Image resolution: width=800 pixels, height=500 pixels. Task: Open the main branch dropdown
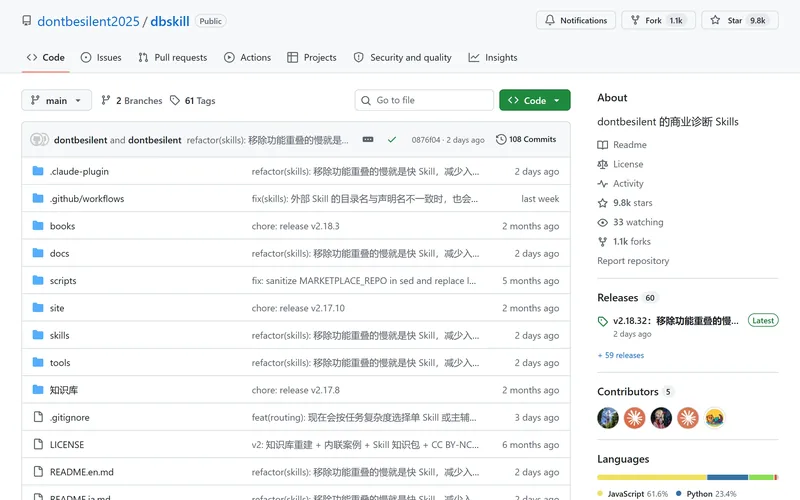pyautogui.click(x=57, y=100)
